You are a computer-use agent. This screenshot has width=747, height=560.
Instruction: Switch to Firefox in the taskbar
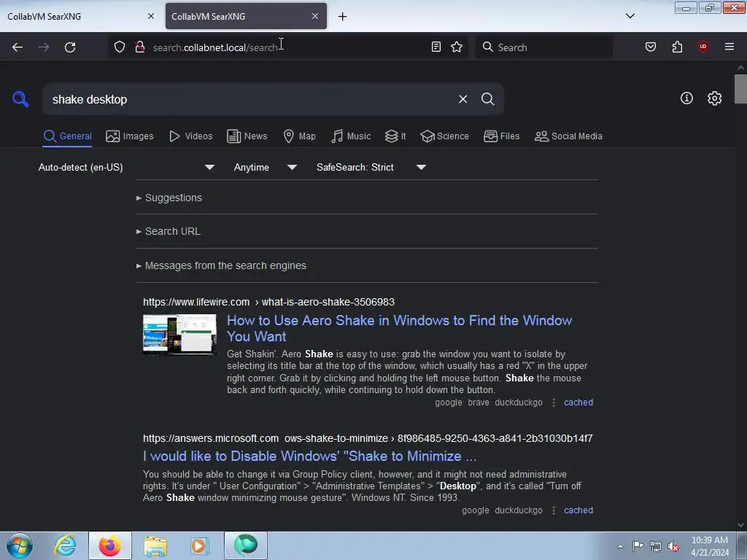point(109,545)
